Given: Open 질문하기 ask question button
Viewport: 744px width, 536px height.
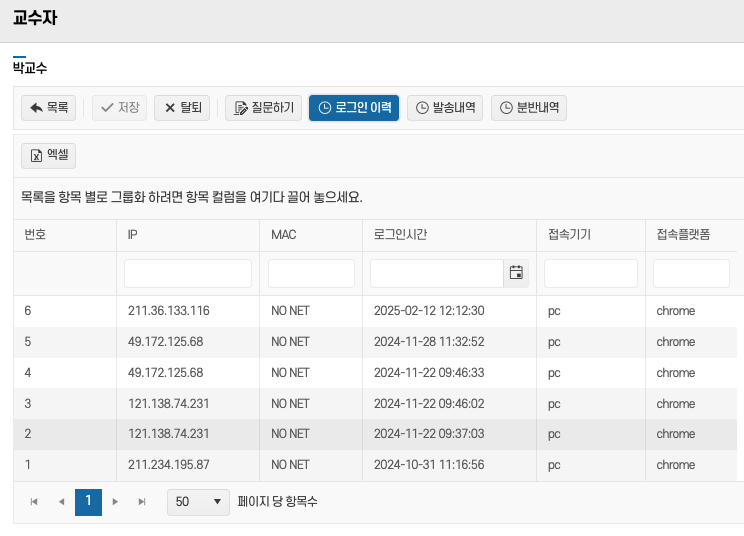Looking at the screenshot, I should point(264,108).
